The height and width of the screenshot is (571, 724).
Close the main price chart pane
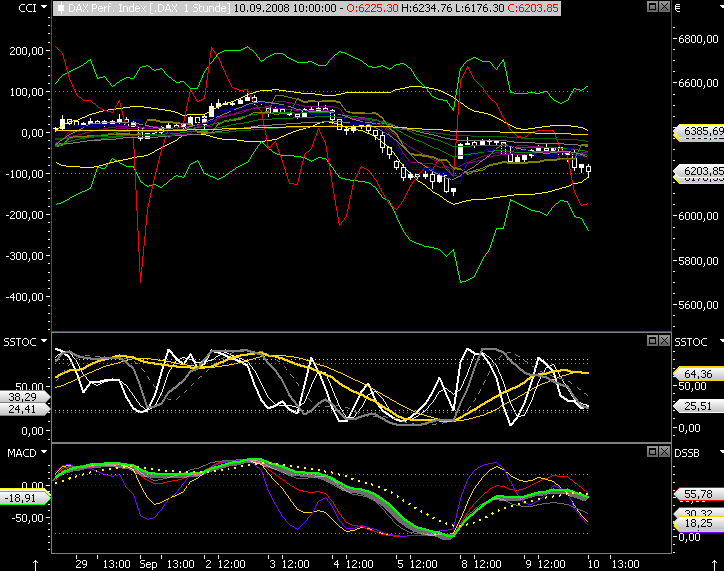664,6
